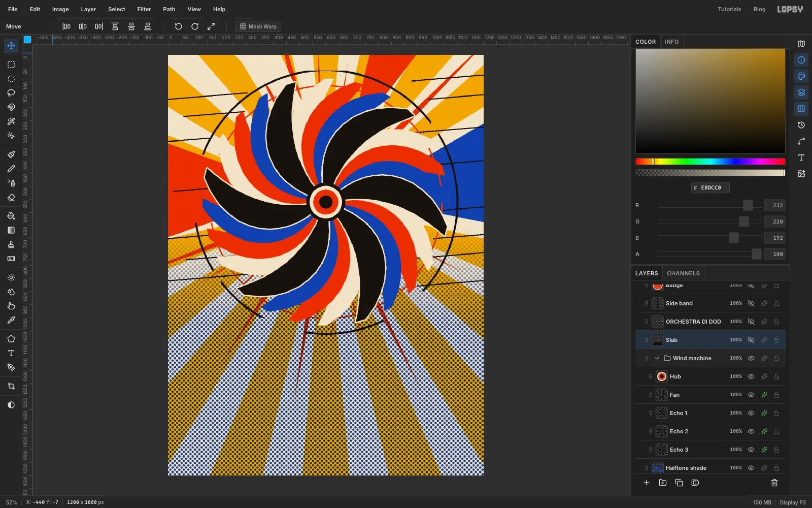Click the Text tool in left toolbar
This screenshot has height=508, width=812.
[11, 353]
